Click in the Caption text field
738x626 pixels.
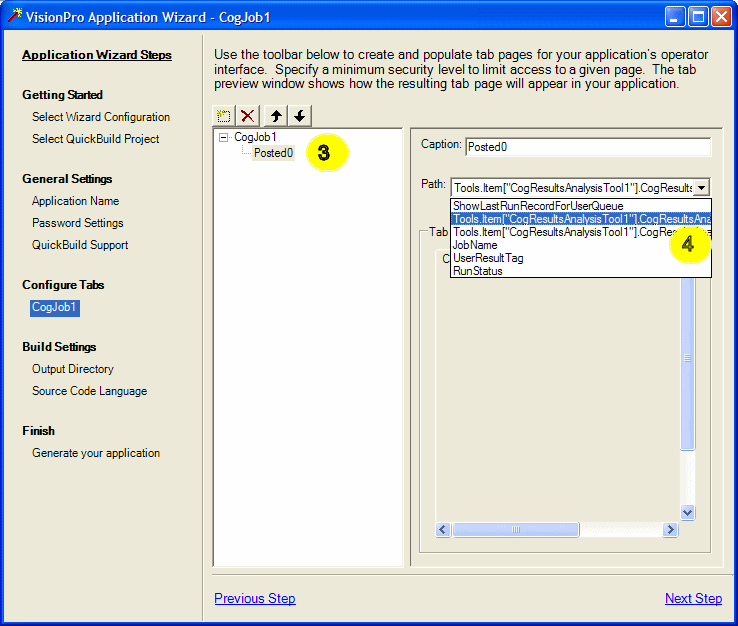click(587, 148)
